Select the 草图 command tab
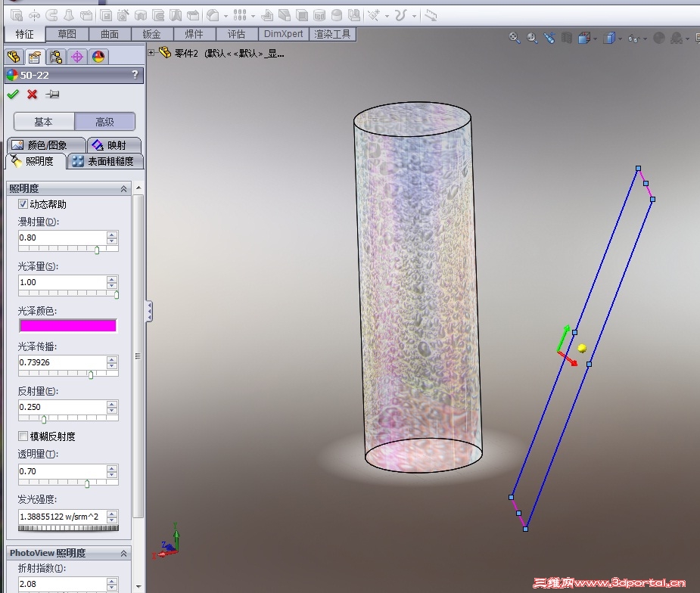 tap(67, 34)
